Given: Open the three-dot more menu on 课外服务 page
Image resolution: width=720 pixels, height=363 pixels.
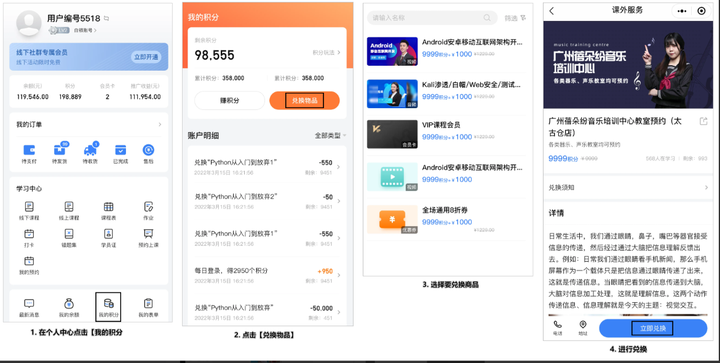Looking at the screenshot, I should (x=683, y=11).
